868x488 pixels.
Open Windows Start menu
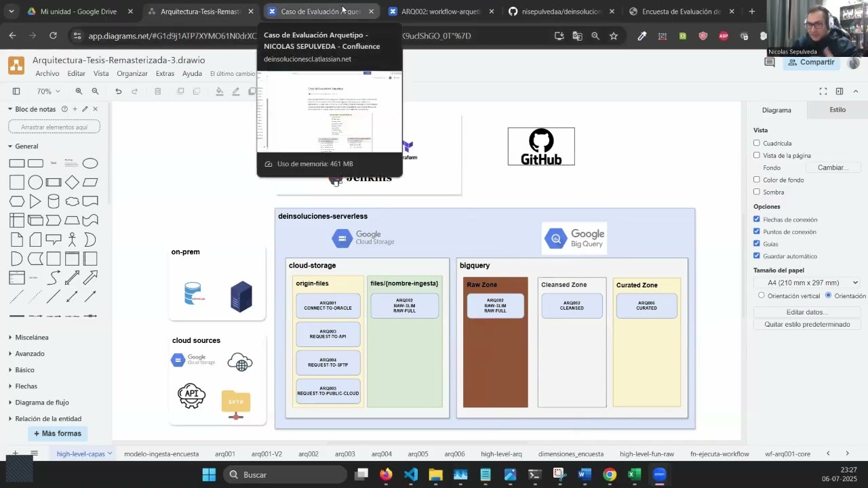(x=209, y=474)
